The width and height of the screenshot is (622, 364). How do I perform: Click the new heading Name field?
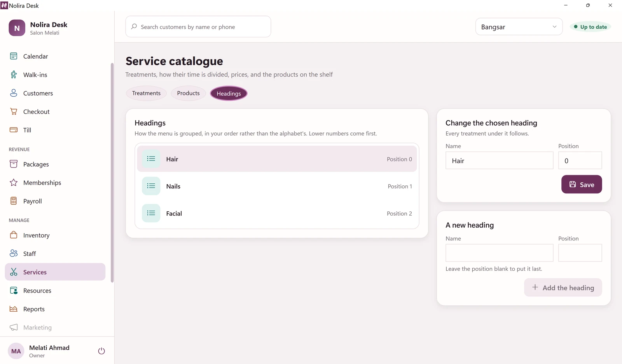tap(500, 253)
